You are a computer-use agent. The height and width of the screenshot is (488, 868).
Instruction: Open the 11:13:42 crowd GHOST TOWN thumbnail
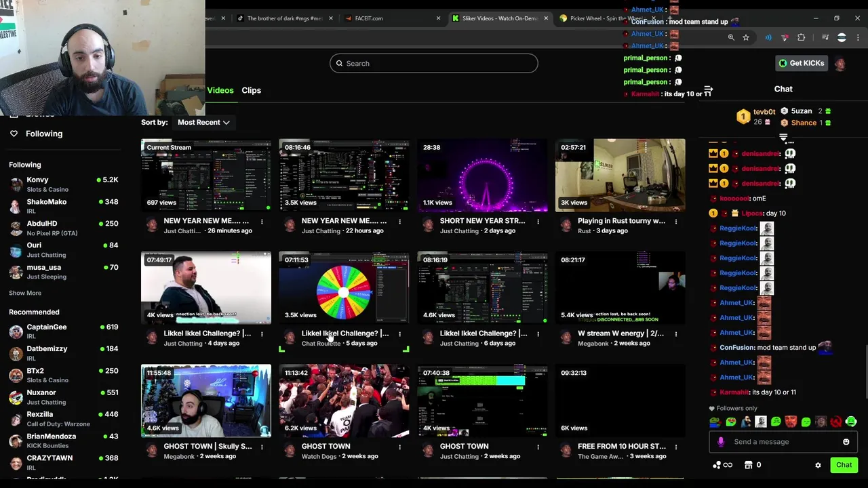click(344, 401)
